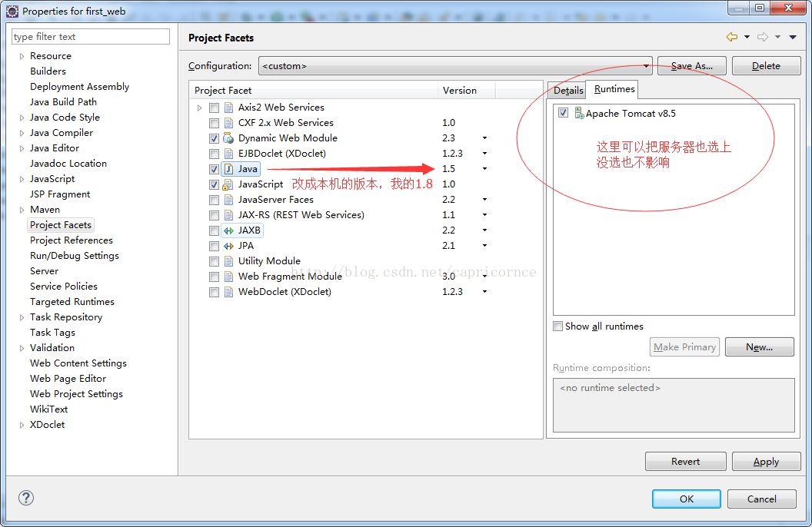Open Dynamic Web Module version dropdown
The width and height of the screenshot is (812, 527).
point(484,138)
